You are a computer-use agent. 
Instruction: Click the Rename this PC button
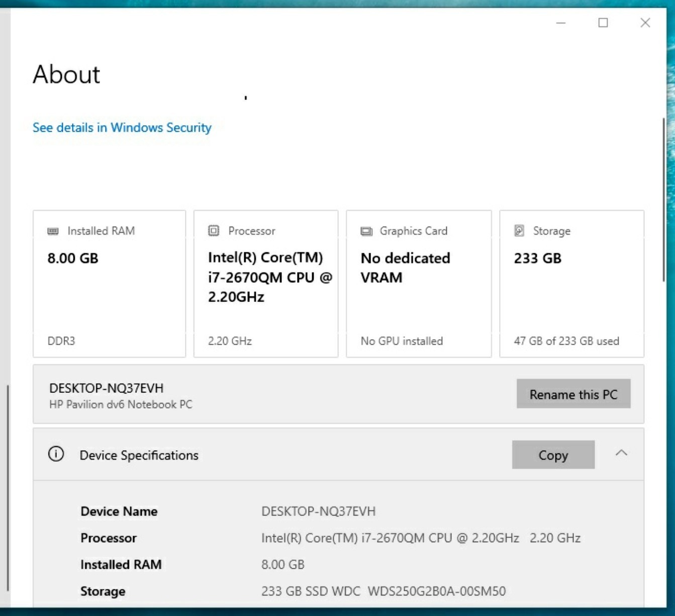[573, 394]
